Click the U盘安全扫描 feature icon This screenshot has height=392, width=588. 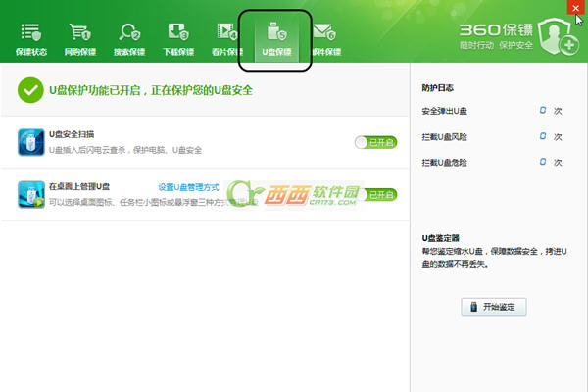tap(30, 142)
